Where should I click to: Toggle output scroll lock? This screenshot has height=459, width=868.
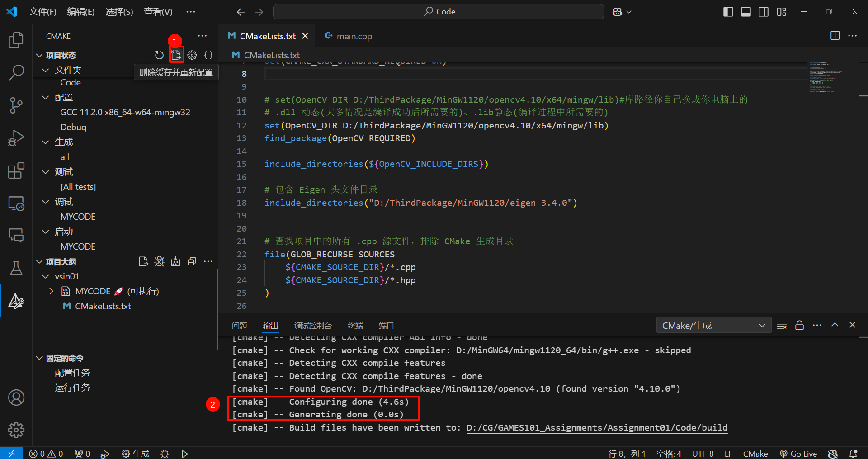[x=799, y=325]
